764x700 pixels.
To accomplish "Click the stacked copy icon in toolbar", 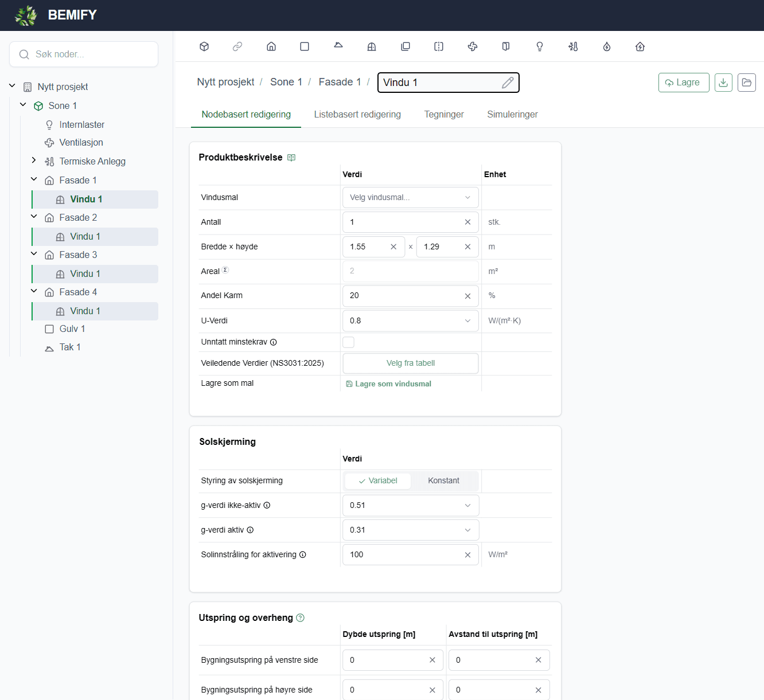I will pyautogui.click(x=406, y=46).
